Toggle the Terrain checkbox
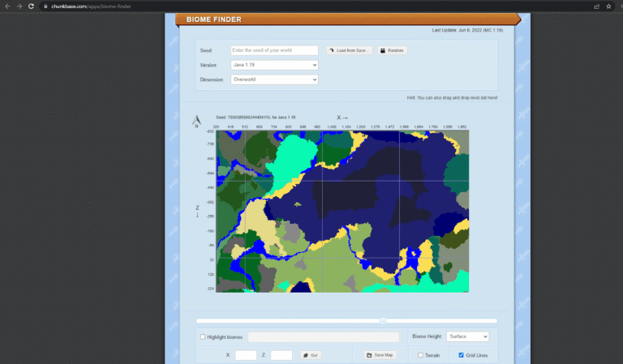This screenshot has width=623, height=364. (420, 355)
